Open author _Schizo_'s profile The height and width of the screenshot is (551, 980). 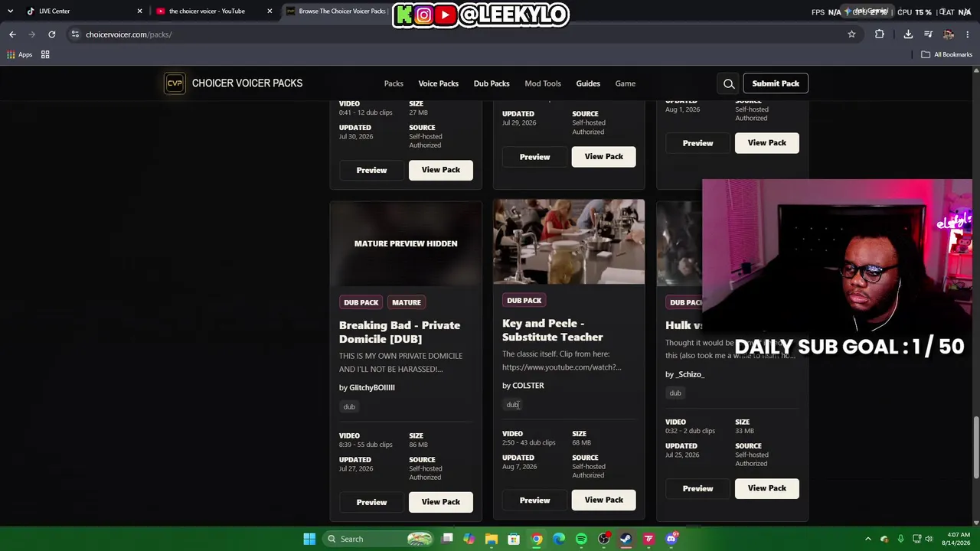tap(691, 374)
